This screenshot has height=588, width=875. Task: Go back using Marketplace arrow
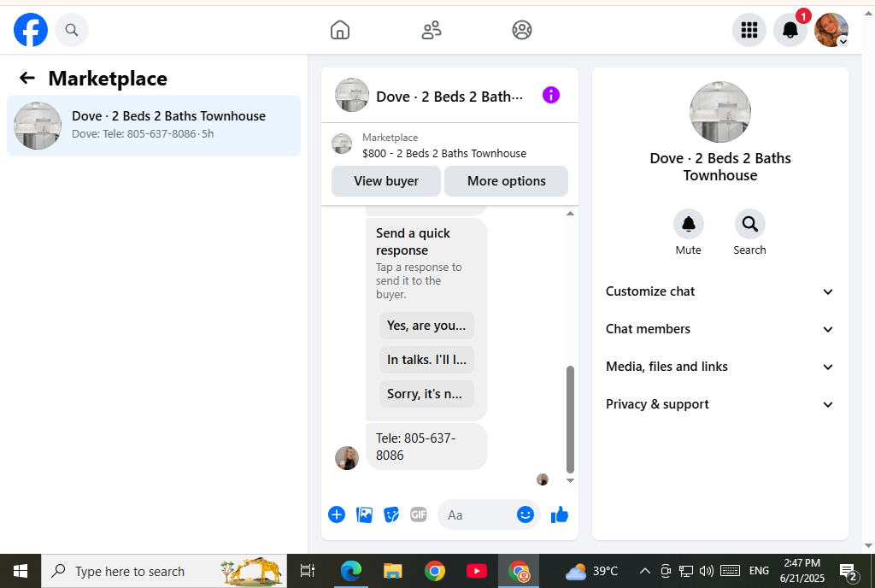point(26,78)
